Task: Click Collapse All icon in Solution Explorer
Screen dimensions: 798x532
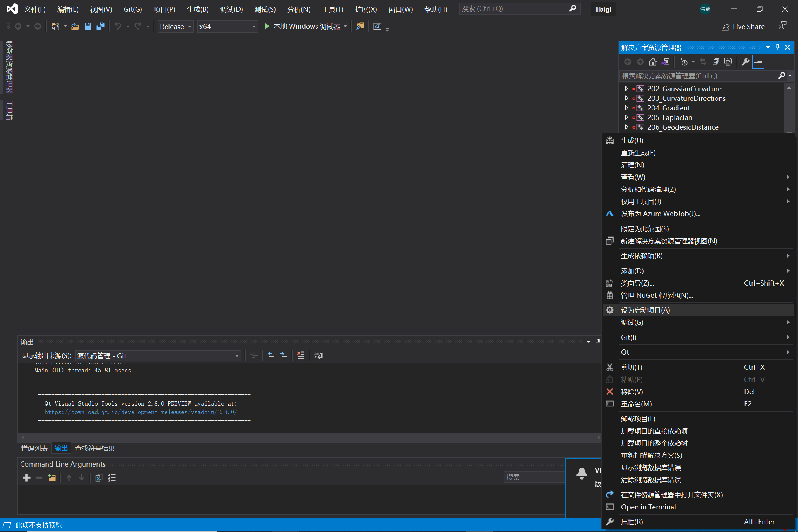Action: click(x=716, y=62)
